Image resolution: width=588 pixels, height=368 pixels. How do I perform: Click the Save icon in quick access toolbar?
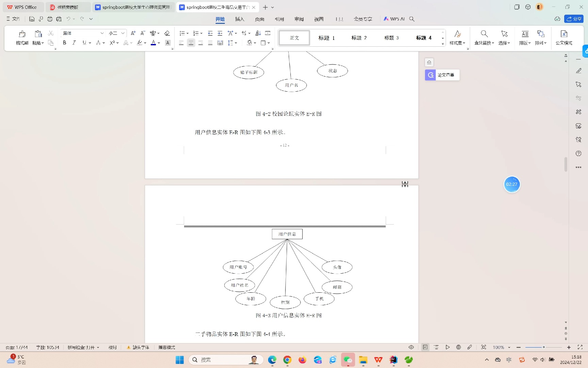32,19
